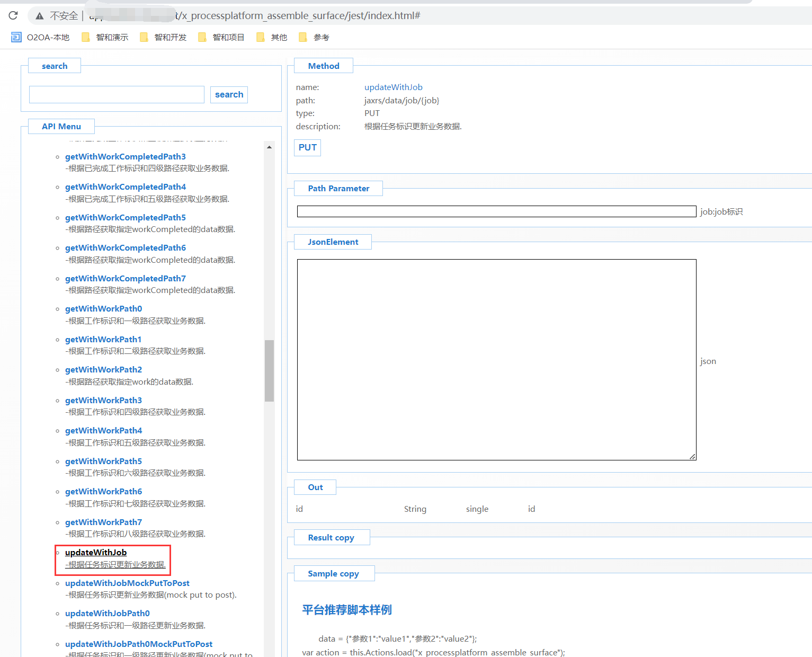Click the Method section label
This screenshot has width=812, height=657.
(324, 66)
